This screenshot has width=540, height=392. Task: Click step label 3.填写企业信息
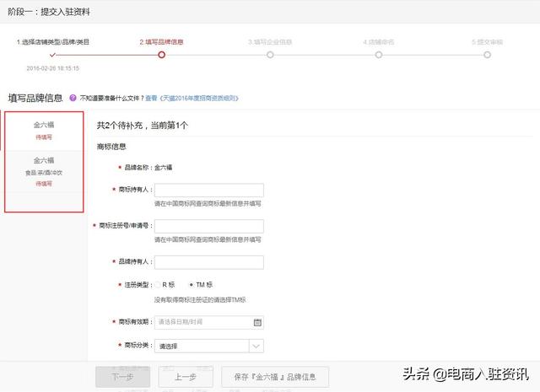[270, 42]
